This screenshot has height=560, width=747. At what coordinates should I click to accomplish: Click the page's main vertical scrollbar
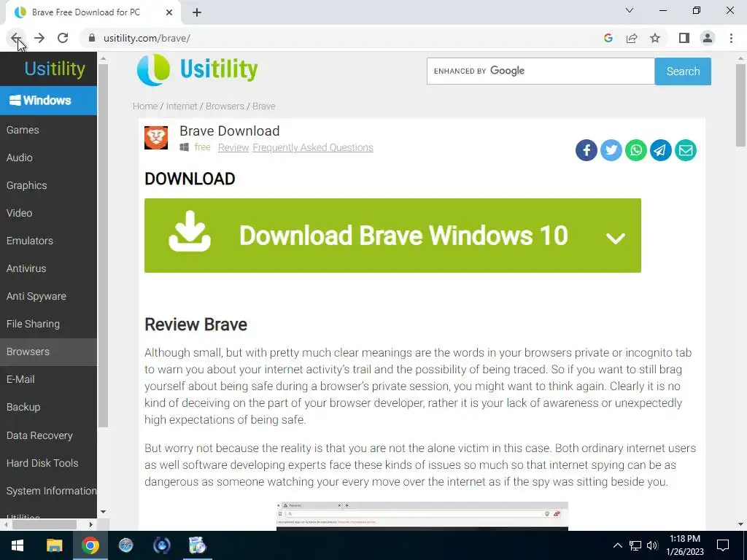coord(740,105)
